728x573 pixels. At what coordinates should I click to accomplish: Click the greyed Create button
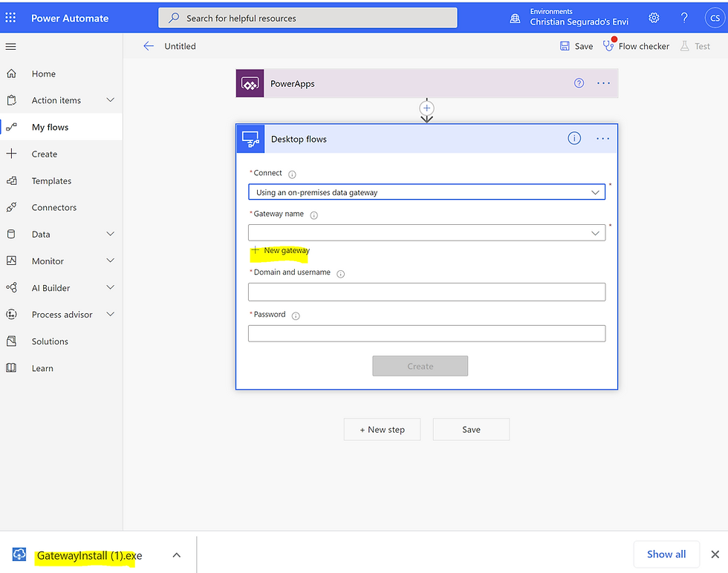click(420, 366)
